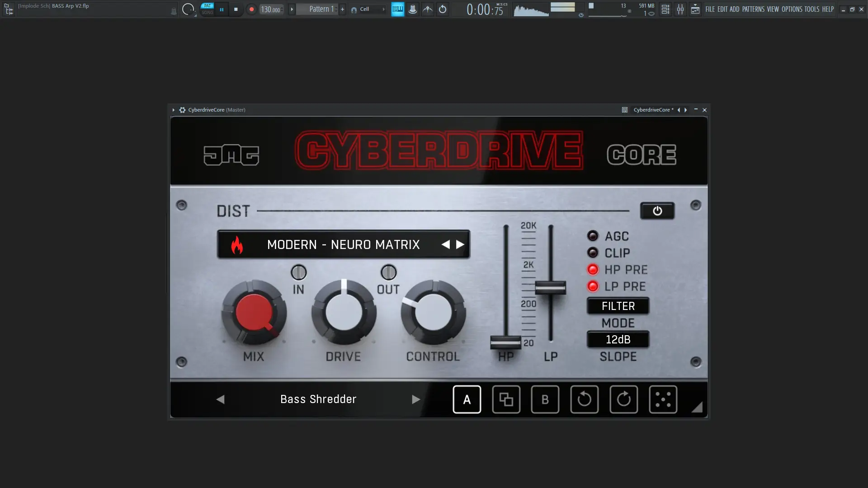Click the randomize dice icon
The height and width of the screenshot is (488, 868).
[663, 399]
